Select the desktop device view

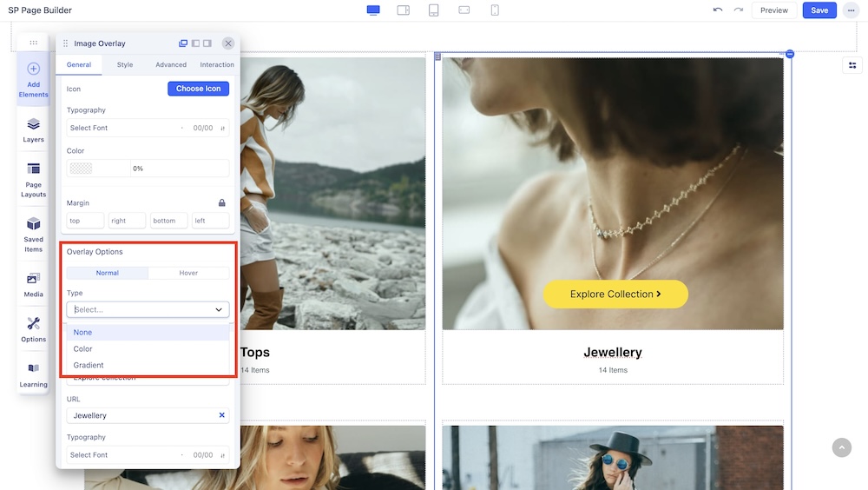pos(373,10)
